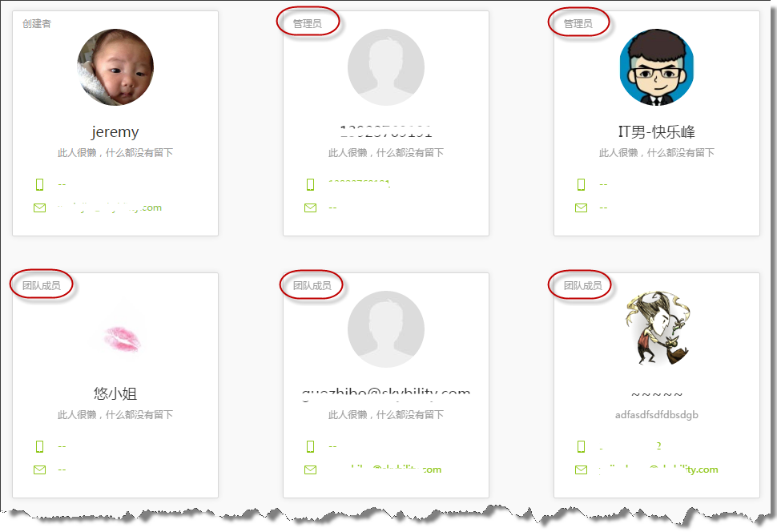Open the email link on the bottom middle member card
The image size is (777, 532).
[385, 470]
